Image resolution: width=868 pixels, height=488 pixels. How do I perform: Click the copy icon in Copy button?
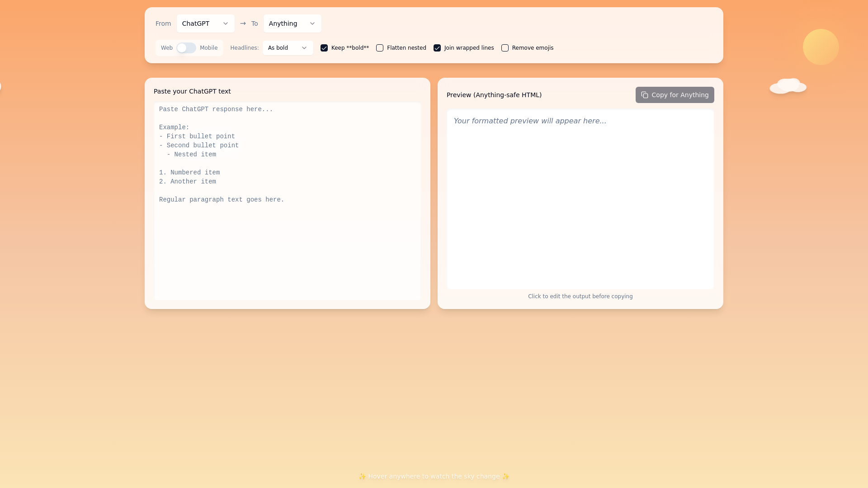645,95
